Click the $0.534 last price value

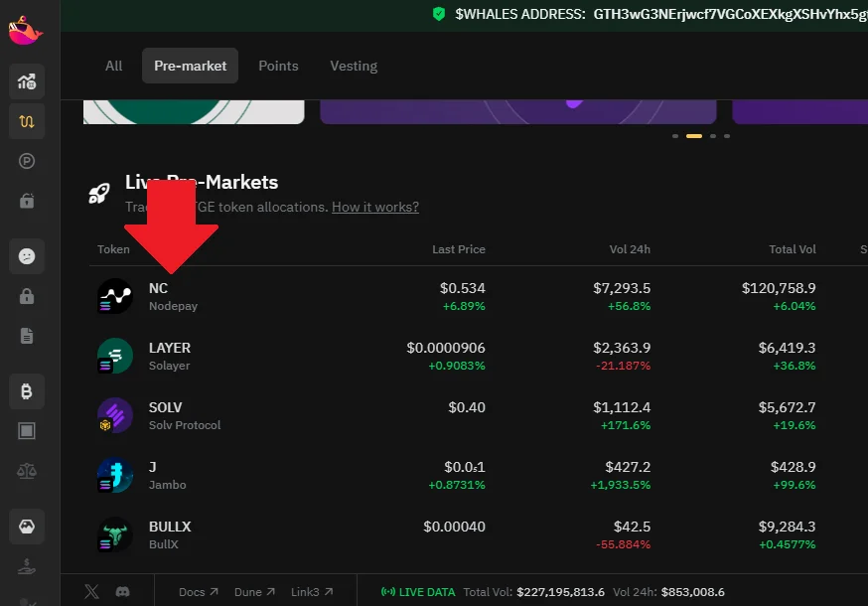(462, 288)
